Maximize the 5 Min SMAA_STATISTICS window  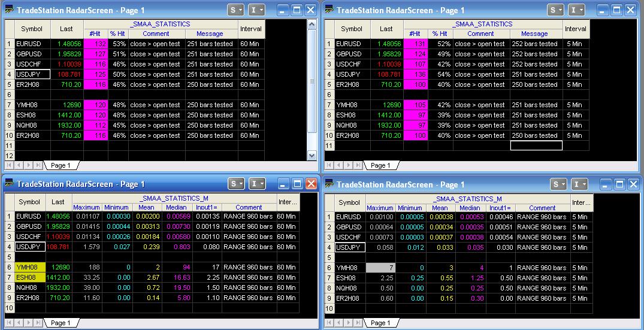(x=616, y=10)
